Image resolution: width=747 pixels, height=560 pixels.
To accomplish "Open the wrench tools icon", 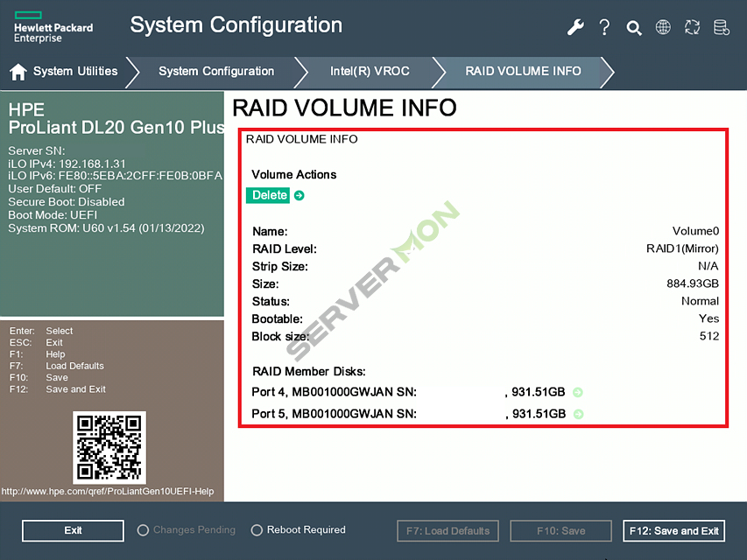I will pos(575,27).
